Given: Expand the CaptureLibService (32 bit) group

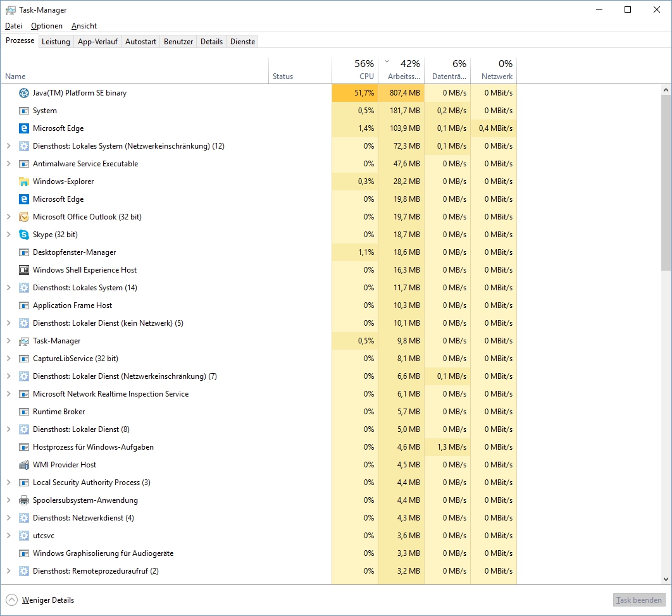Looking at the screenshot, I should [9, 359].
